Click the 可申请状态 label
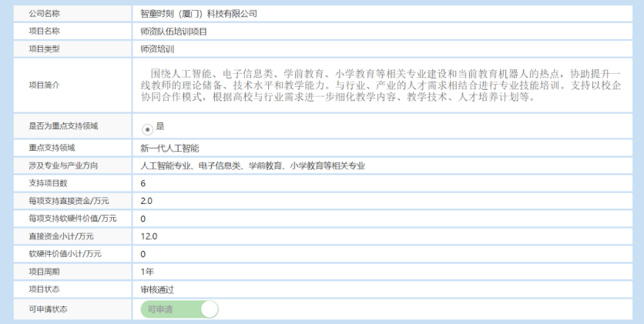Viewport: 644px width, 324px height. click(48, 309)
